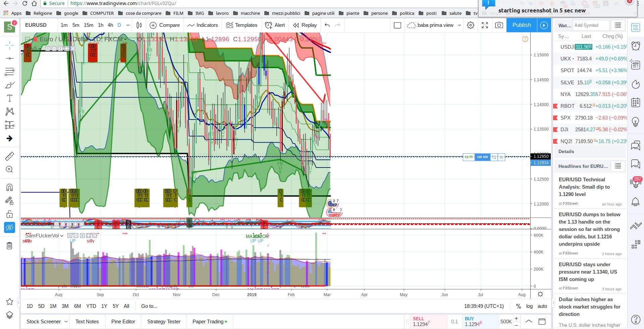The height and width of the screenshot is (329, 644).
Task: Open notifications bell panel
Action: click(636, 202)
